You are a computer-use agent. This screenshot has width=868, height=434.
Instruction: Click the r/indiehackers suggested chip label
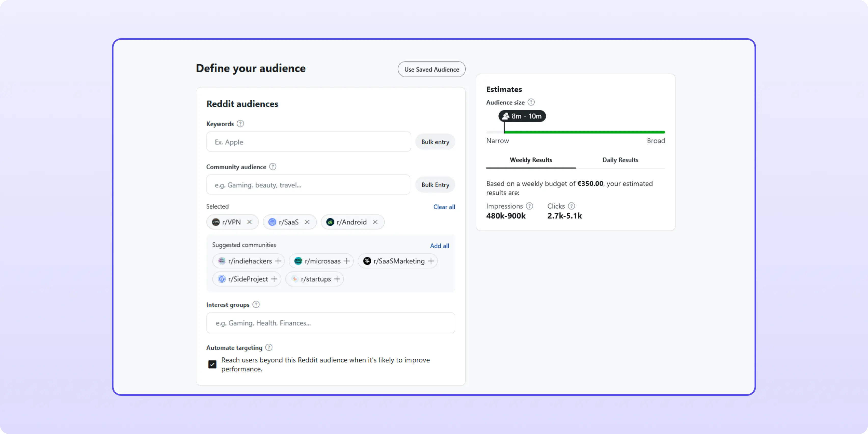coord(250,261)
